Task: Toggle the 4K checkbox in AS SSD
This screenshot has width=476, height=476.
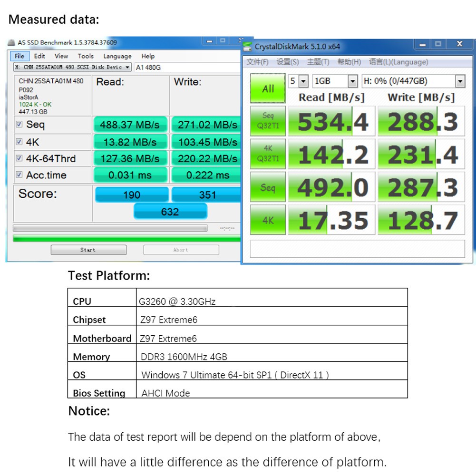Action: tap(19, 142)
